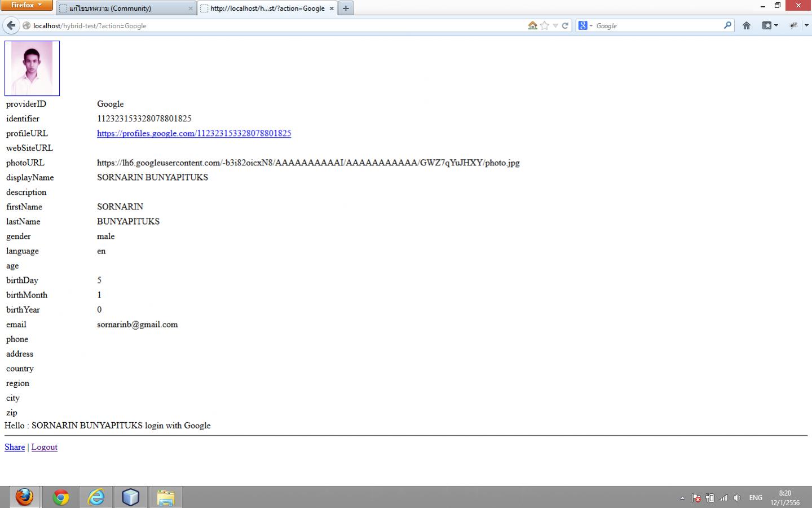Click the birthDay value 5
812x508 pixels.
point(99,280)
